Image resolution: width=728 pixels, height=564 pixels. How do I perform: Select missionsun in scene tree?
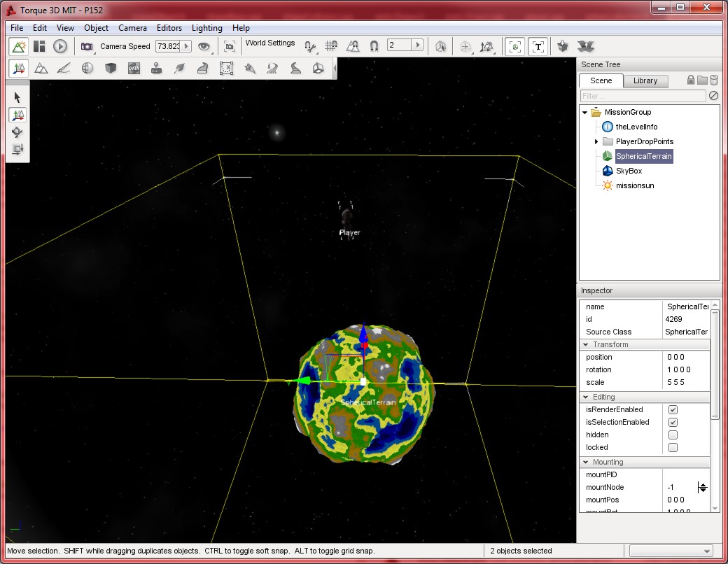tap(635, 185)
